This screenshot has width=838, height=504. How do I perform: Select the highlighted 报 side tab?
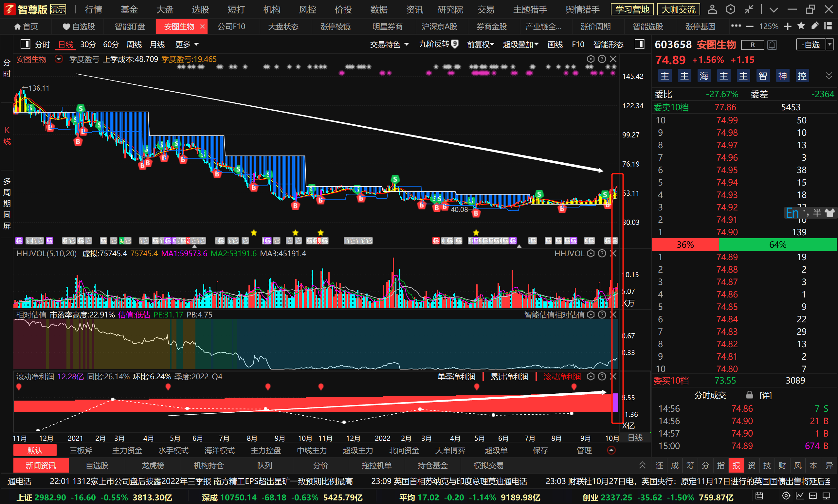pyautogui.click(x=736, y=465)
